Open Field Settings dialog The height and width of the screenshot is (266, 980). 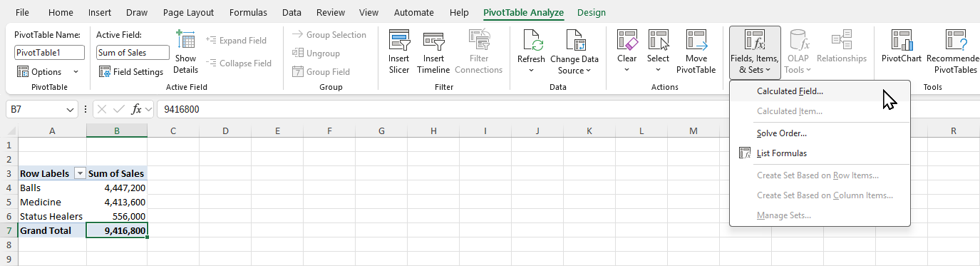(131, 72)
